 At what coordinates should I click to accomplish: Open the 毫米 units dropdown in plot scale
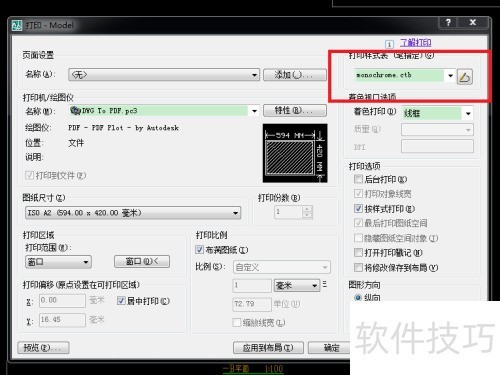297,285
